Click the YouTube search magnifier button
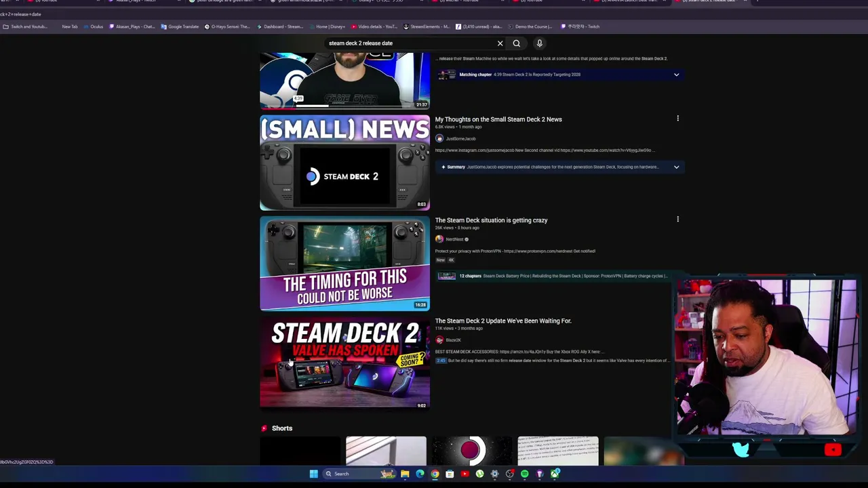Viewport: 868px width, 488px height. pos(517,43)
